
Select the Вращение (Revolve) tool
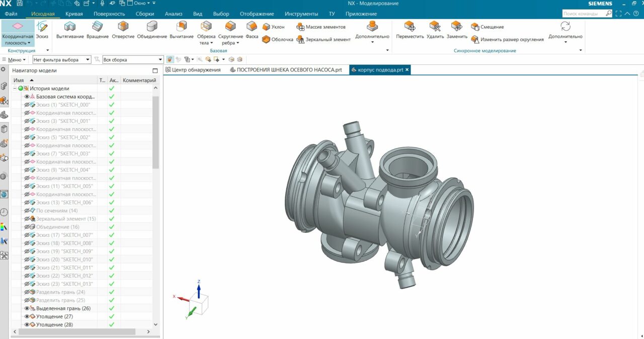[97, 27]
